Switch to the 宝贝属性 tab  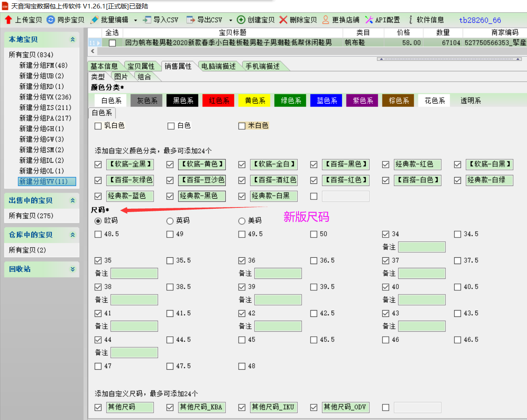[141, 66]
